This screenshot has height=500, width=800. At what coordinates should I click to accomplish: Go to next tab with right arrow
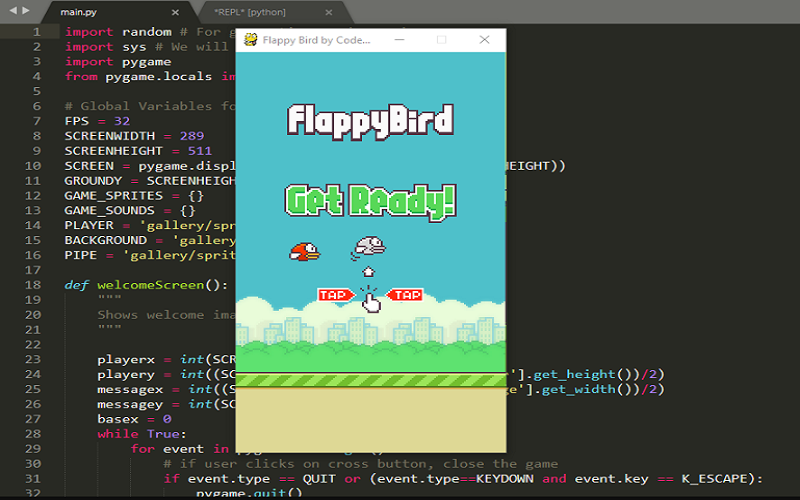coord(26,10)
